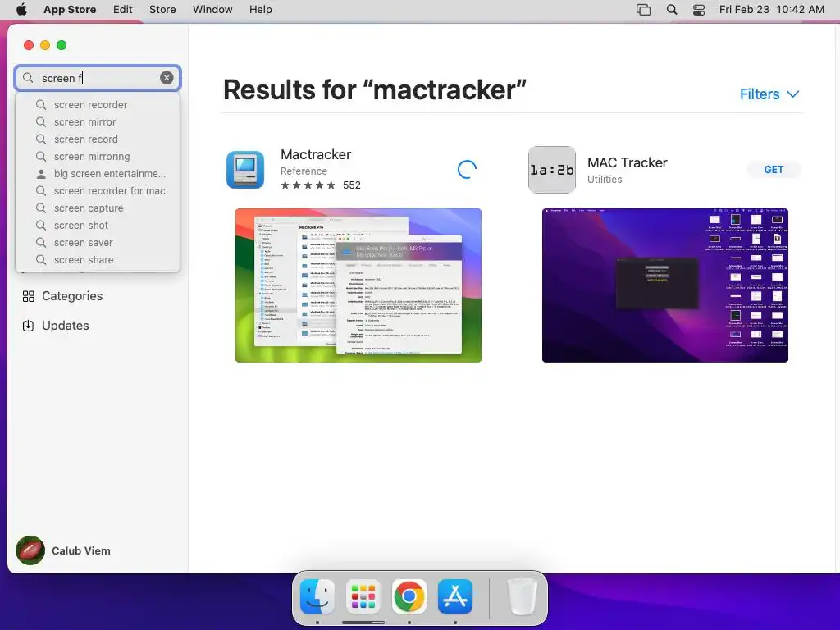Open the Updates download icon in sidebar
Image resolution: width=840 pixels, height=630 pixels.
click(x=29, y=326)
